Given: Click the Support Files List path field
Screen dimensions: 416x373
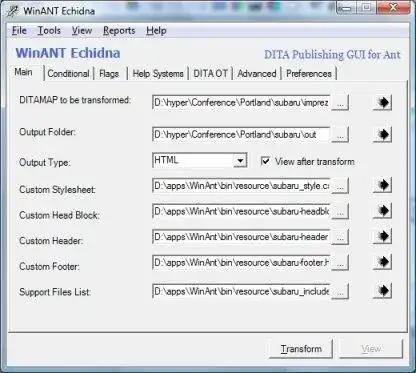Looking at the screenshot, I should [241, 291].
